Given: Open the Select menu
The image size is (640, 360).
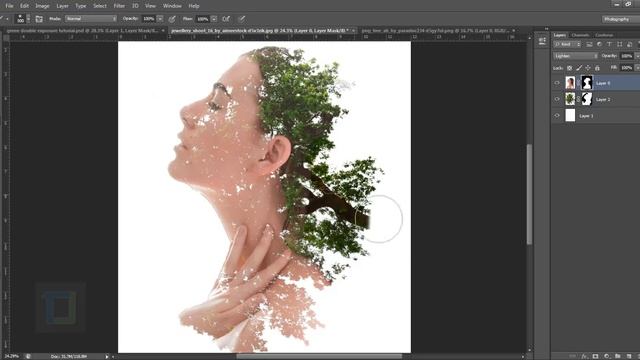Looking at the screenshot, I should click(100, 6).
